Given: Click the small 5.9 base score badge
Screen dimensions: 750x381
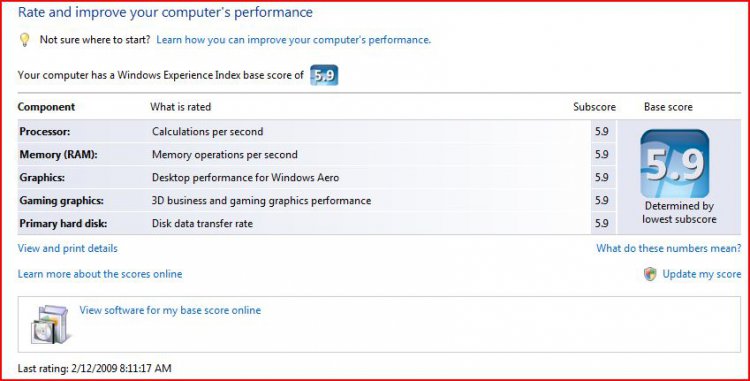Looking at the screenshot, I should (324, 75).
